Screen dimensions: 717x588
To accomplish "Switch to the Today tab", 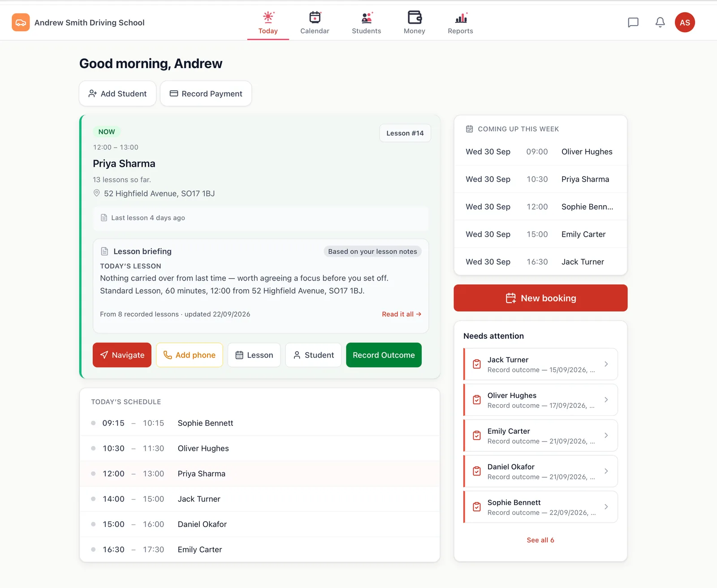I will [268, 23].
